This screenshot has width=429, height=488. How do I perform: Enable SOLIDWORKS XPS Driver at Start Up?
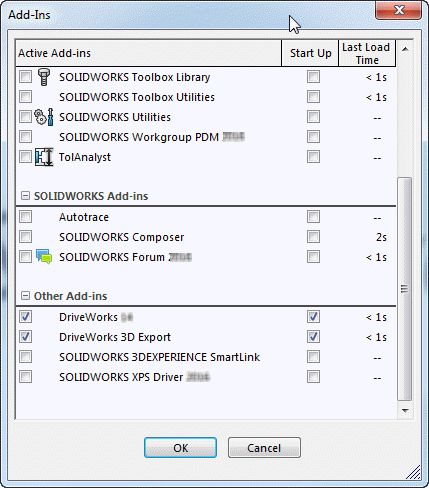[313, 377]
